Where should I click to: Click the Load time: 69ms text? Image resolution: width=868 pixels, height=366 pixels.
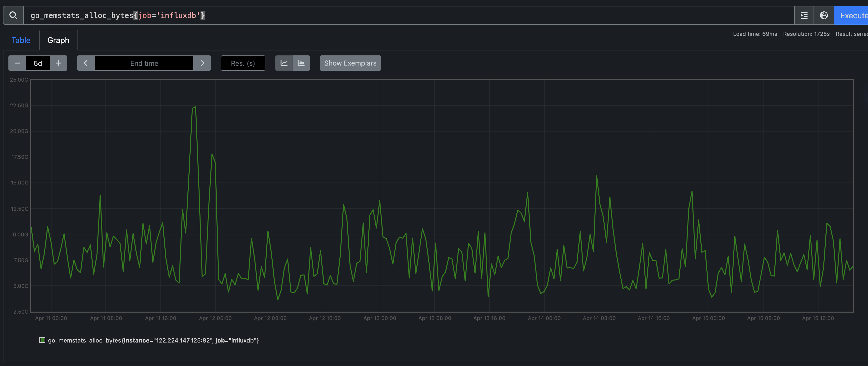click(x=755, y=34)
